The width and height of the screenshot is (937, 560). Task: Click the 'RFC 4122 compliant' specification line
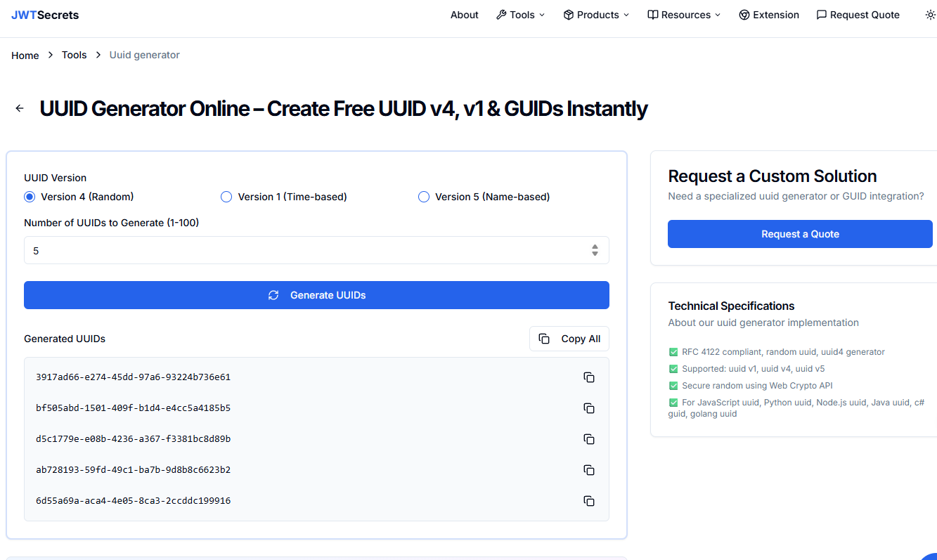[777, 352]
